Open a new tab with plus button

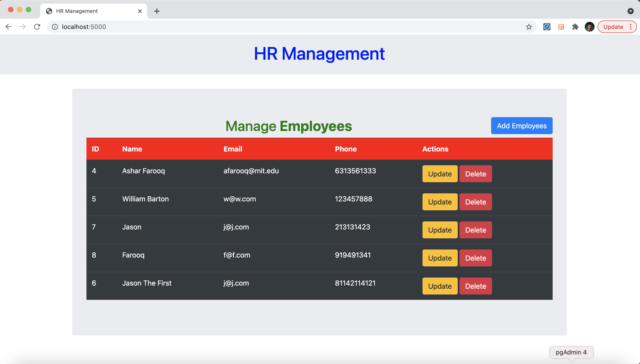click(x=157, y=11)
